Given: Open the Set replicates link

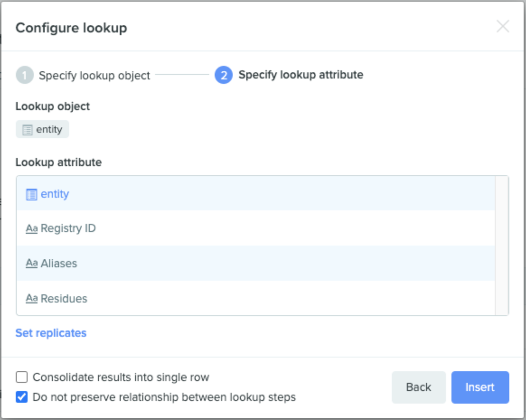Looking at the screenshot, I should click(51, 333).
